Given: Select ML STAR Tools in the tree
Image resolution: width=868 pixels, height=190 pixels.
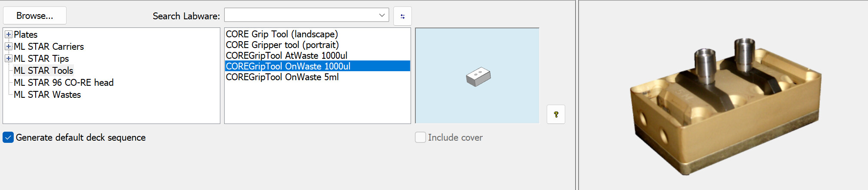Looking at the screenshot, I should point(43,70).
